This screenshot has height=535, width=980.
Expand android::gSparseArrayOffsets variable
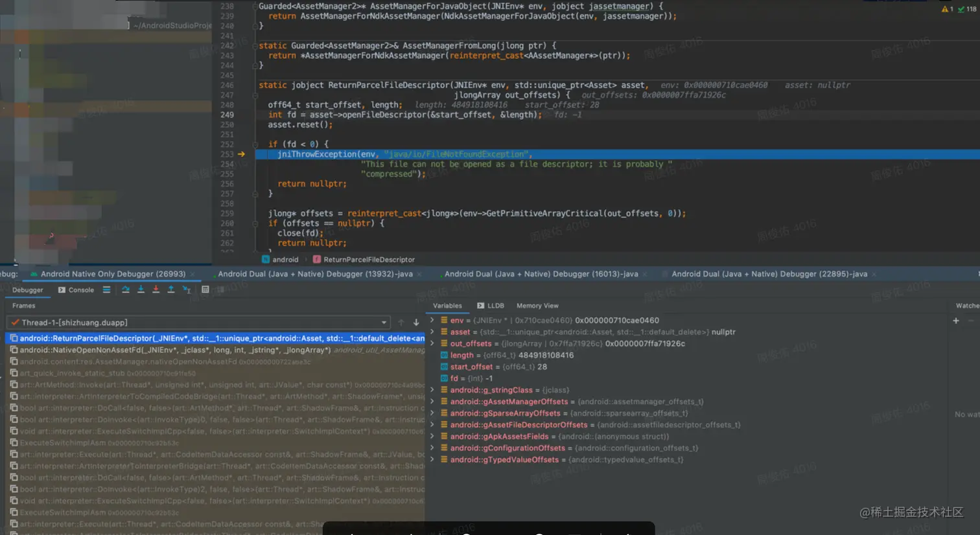[x=432, y=413]
